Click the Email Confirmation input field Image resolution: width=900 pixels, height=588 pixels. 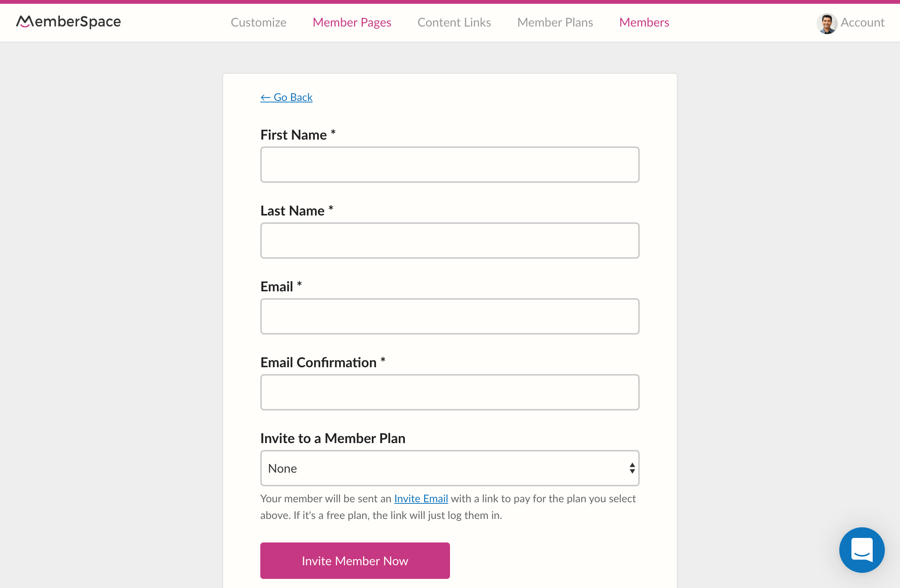pos(450,392)
